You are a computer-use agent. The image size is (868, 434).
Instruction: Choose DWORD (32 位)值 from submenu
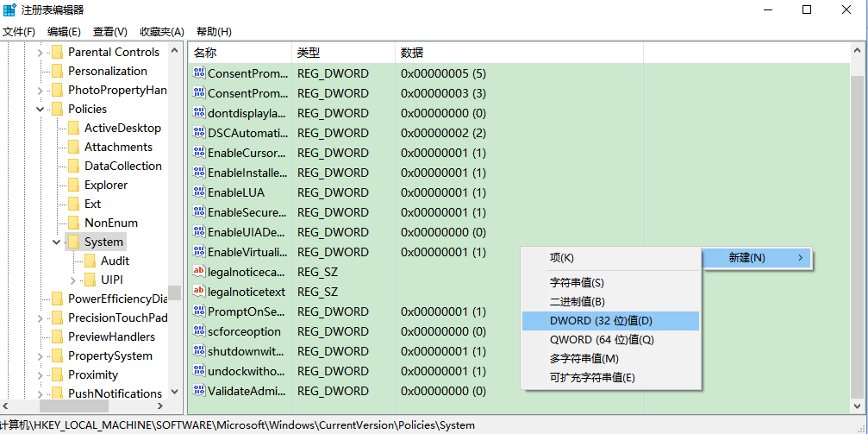tap(601, 321)
